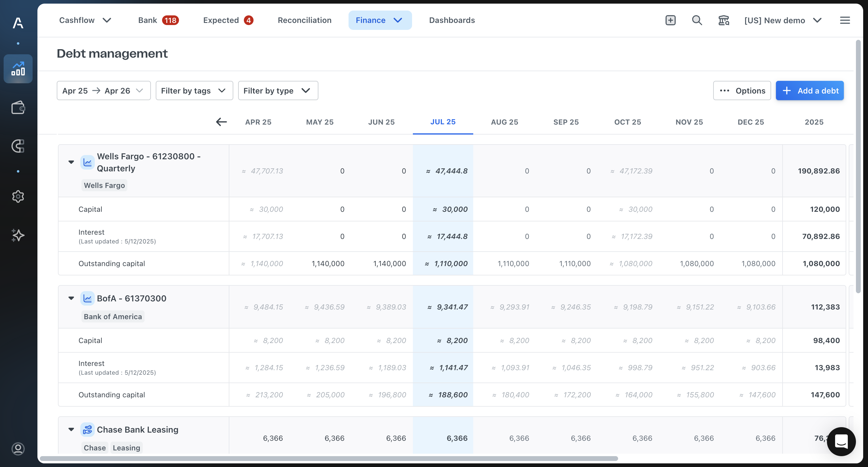The height and width of the screenshot is (467, 868).
Task: Click the Add a debt button
Action: coord(809,91)
